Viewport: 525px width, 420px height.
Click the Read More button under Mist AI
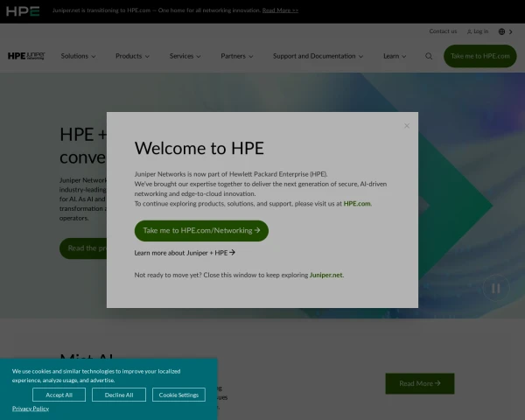pyautogui.click(x=420, y=383)
